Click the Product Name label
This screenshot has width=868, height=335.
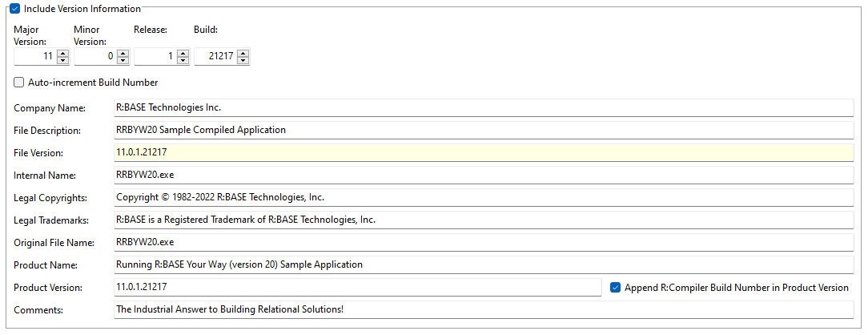coord(46,265)
